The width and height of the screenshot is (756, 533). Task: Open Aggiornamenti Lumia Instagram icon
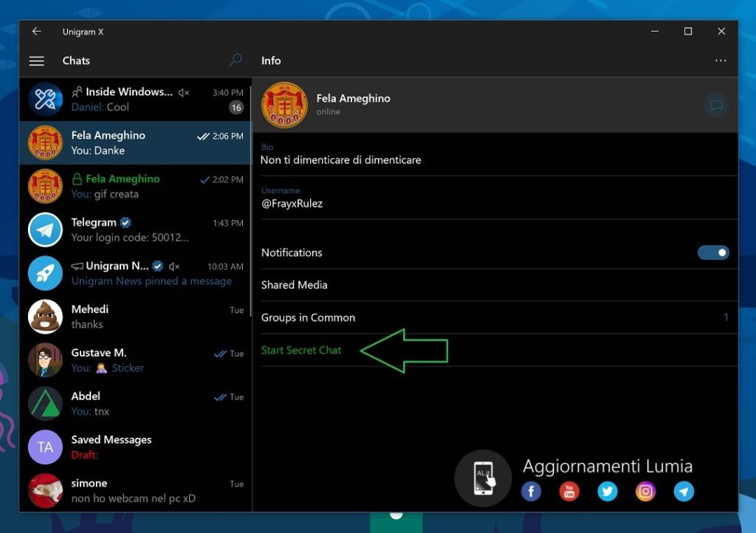645,492
